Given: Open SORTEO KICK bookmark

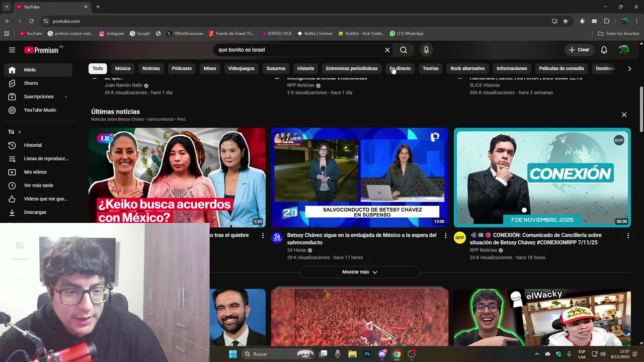Looking at the screenshot, I should (276, 34).
